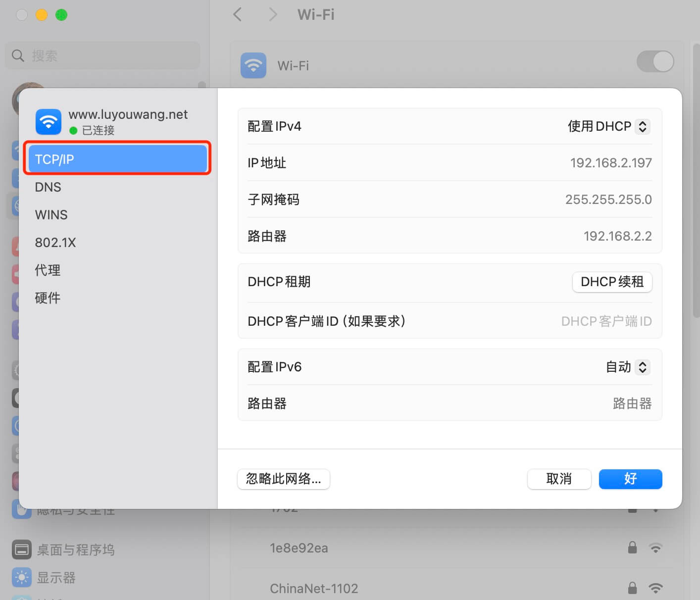The width and height of the screenshot is (700, 600).
Task: Click the magnifier icon in the search field
Action: click(x=17, y=55)
